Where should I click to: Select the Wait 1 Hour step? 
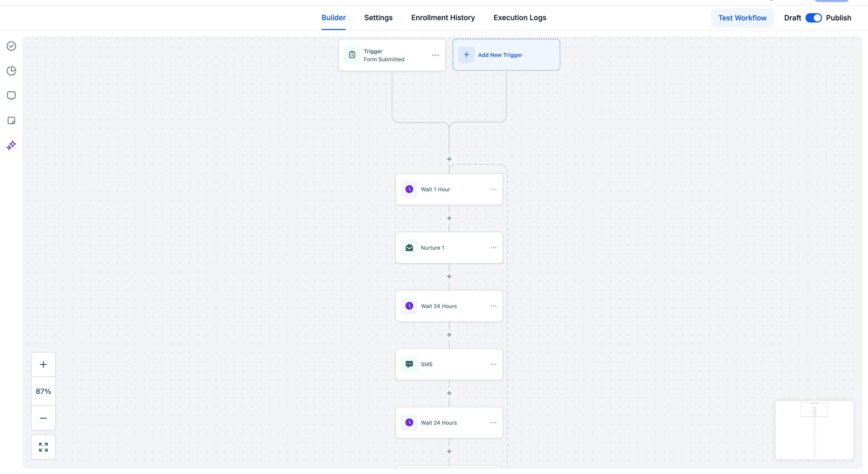[x=449, y=189]
